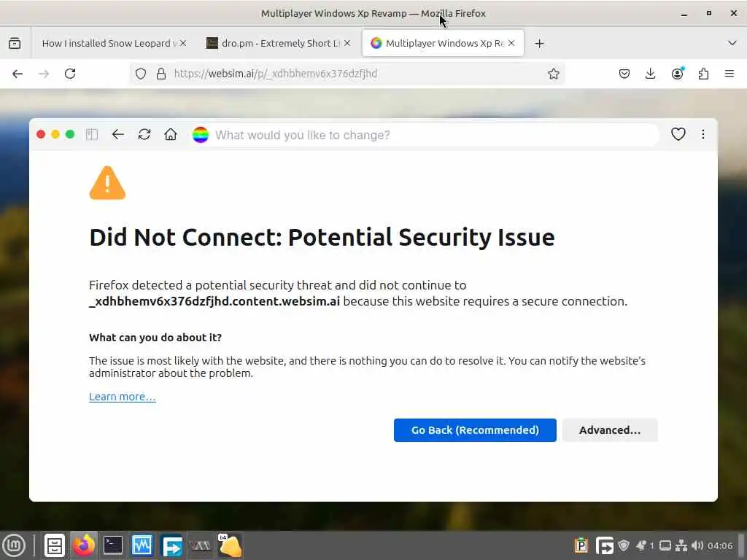
Task: Open the websim three-dot options menu
Action: [x=703, y=134]
